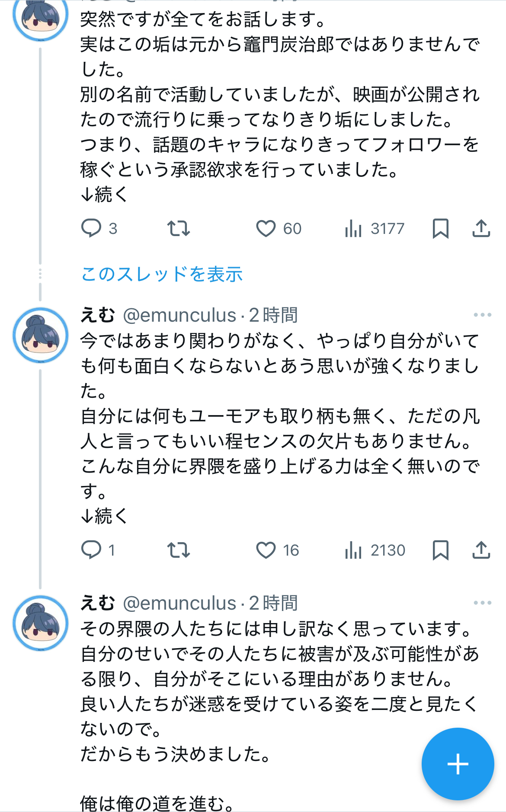The width and height of the screenshot is (506, 812).
Task: Bookmark the second tweet
Action: 440,550
